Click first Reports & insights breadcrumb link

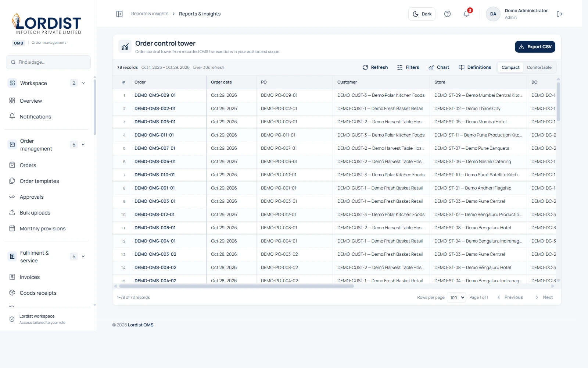tap(150, 14)
